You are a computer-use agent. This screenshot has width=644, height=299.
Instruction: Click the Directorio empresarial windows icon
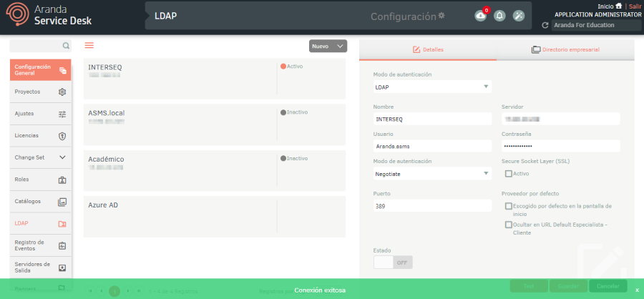pos(535,49)
